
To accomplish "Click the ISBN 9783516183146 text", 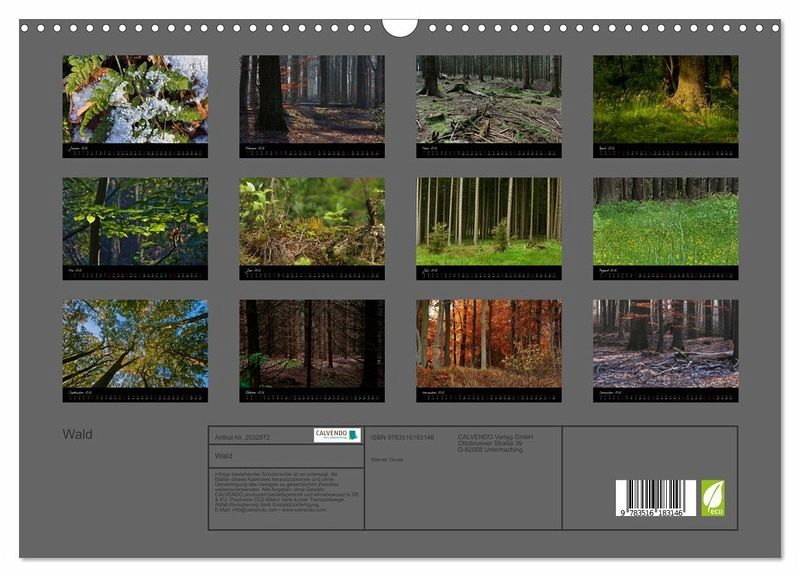I will (x=402, y=437).
